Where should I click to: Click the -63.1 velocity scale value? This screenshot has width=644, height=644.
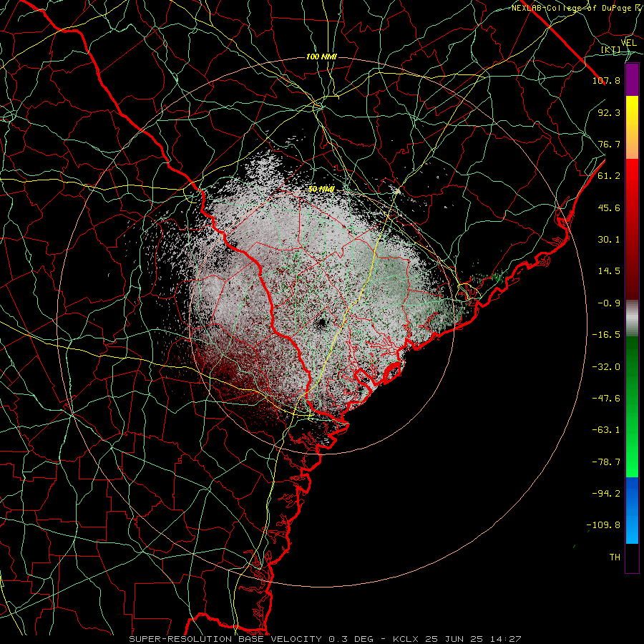606,430
